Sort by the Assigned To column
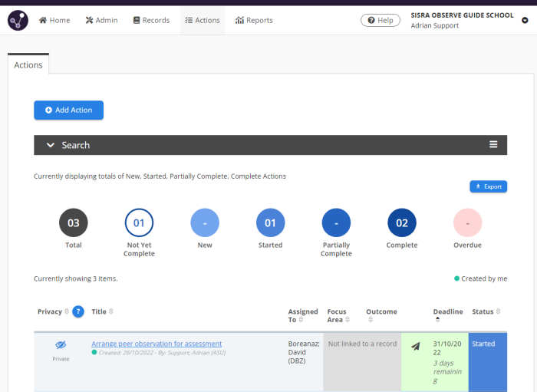537x392 pixels. pos(302,315)
